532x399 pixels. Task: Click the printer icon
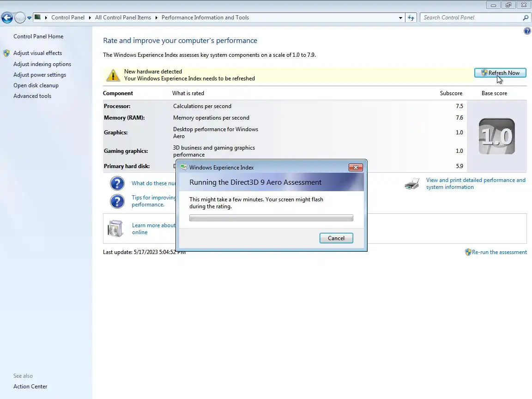coord(412,183)
